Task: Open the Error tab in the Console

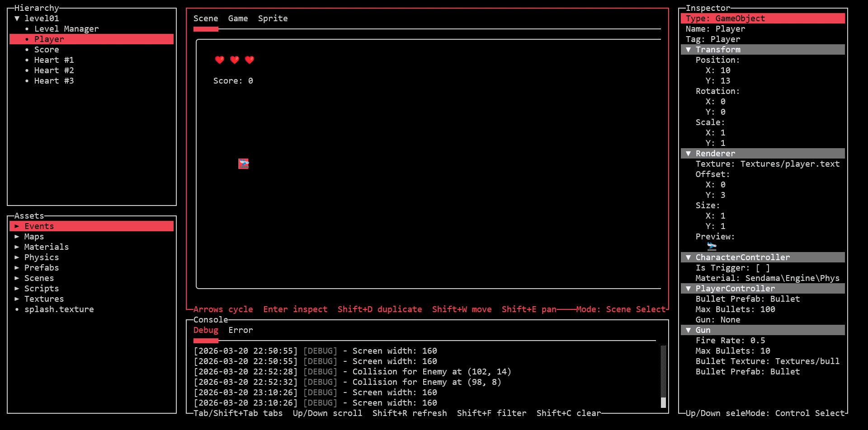Action: pos(241,330)
